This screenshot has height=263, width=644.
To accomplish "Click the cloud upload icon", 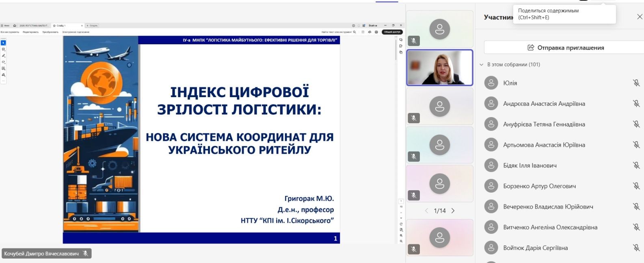I will point(370,32).
